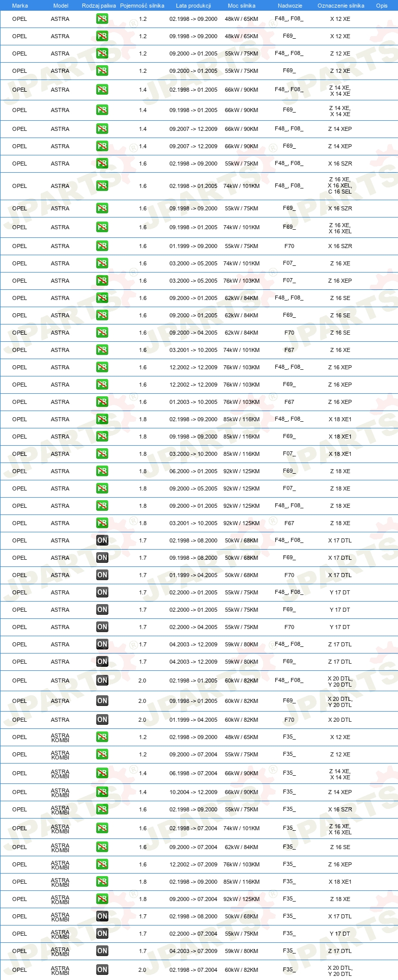Click the Oznaczenie silnika column header
This screenshot has height=980, width=398.
(341, 6)
